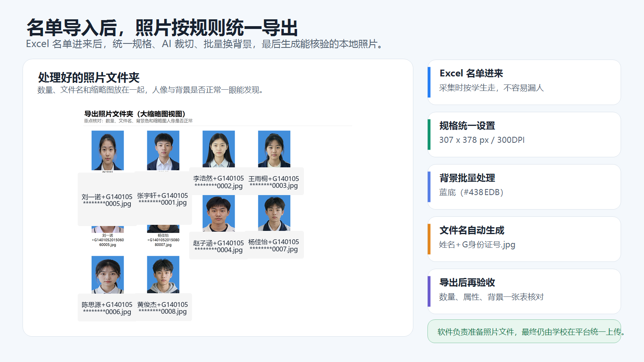Click the 处理好的照片文件夹 card title

click(89, 77)
